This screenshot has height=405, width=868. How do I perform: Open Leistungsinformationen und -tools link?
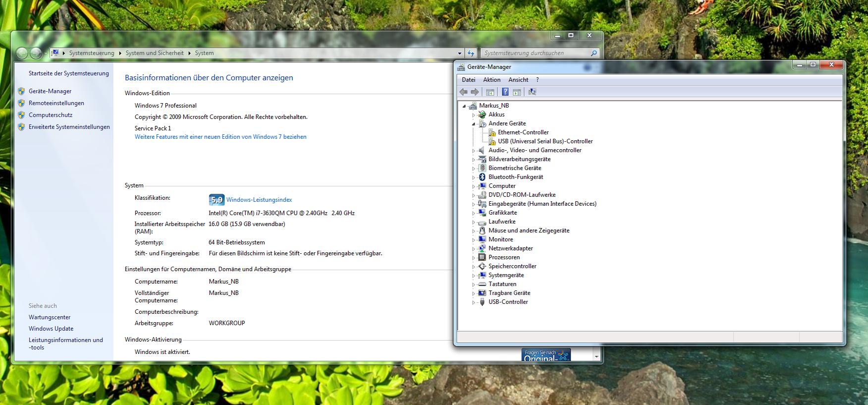[66, 344]
